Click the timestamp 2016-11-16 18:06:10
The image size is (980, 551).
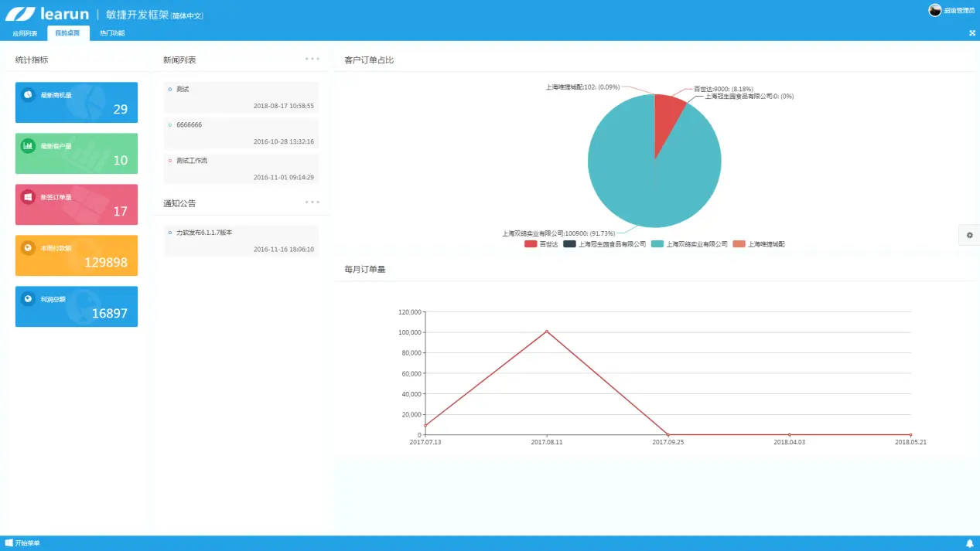coord(283,249)
